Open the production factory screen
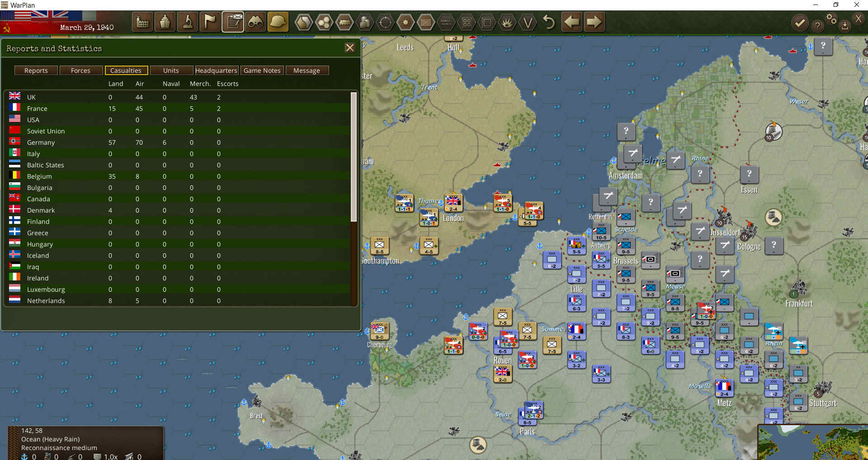 coord(142,22)
